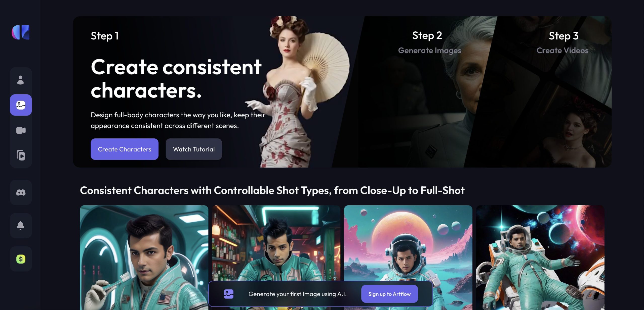The width and height of the screenshot is (644, 310).
Task: Click the Generate your first Image text
Action: 297,294
